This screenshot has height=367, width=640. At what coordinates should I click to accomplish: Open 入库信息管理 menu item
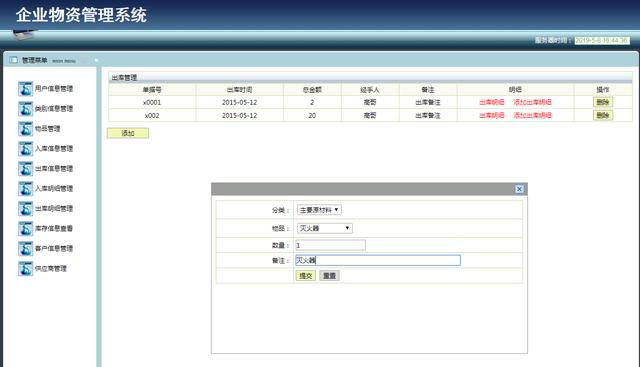click(54, 149)
